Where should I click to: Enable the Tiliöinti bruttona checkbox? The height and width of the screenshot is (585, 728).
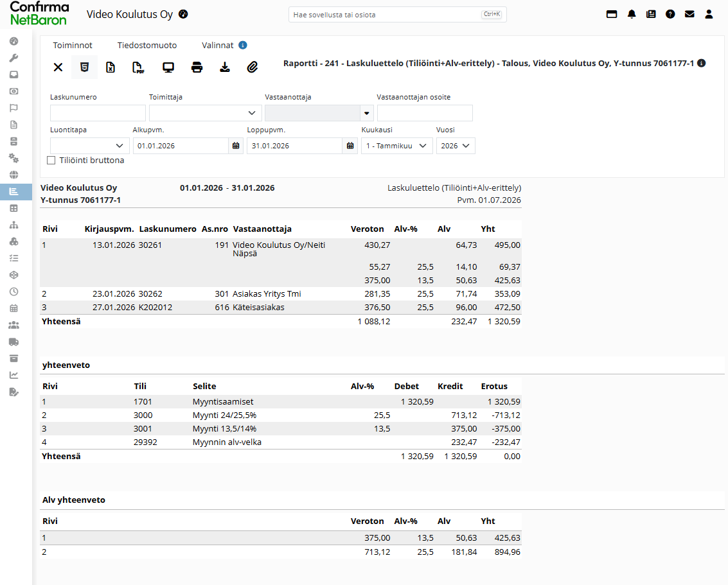coord(51,160)
